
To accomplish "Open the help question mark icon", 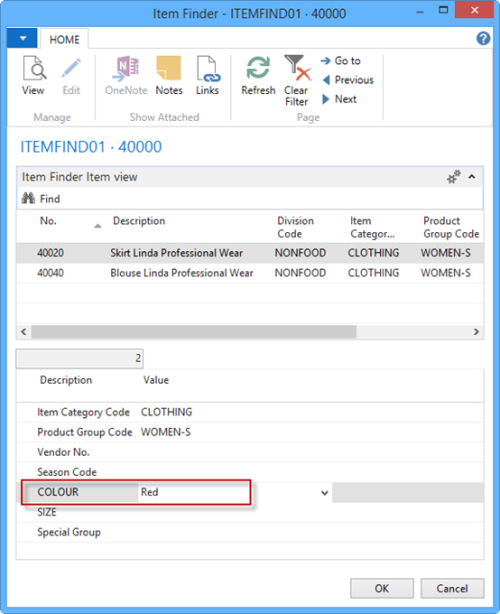I will [x=483, y=38].
